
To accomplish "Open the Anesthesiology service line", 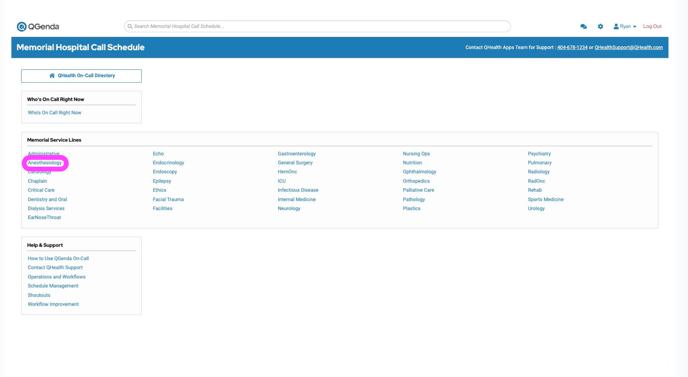I will 45,163.
